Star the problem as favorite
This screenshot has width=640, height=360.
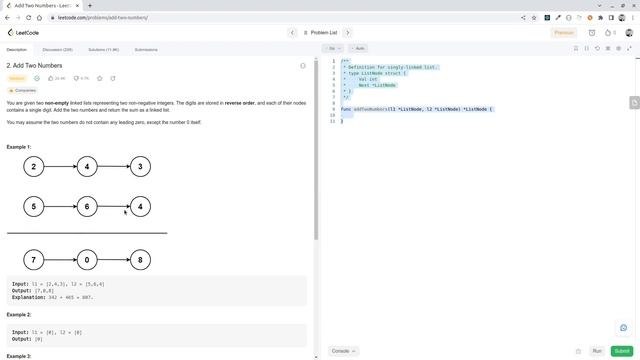[100, 78]
